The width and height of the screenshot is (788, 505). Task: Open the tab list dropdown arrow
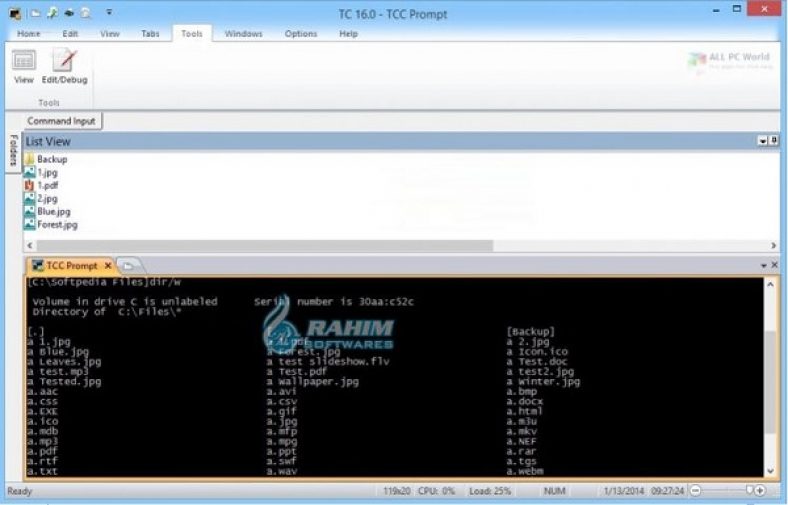tap(764, 265)
